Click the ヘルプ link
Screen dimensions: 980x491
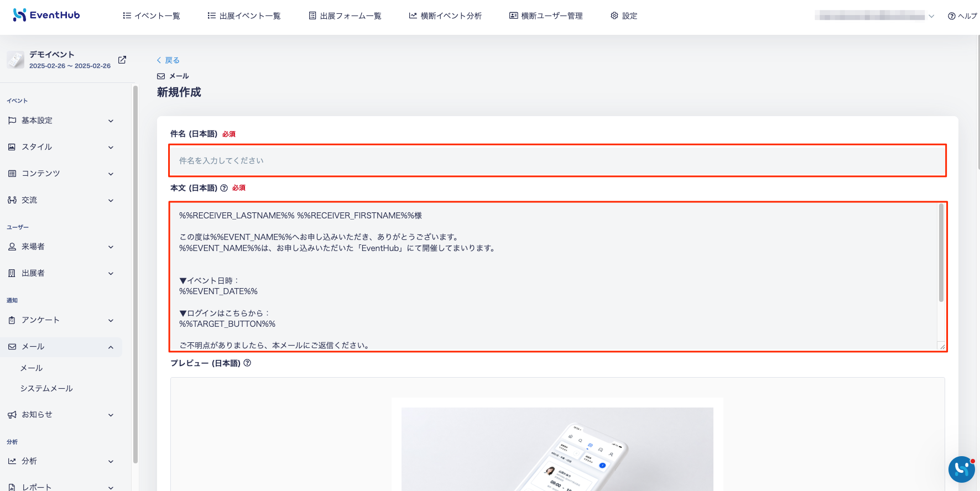coord(962,16)
